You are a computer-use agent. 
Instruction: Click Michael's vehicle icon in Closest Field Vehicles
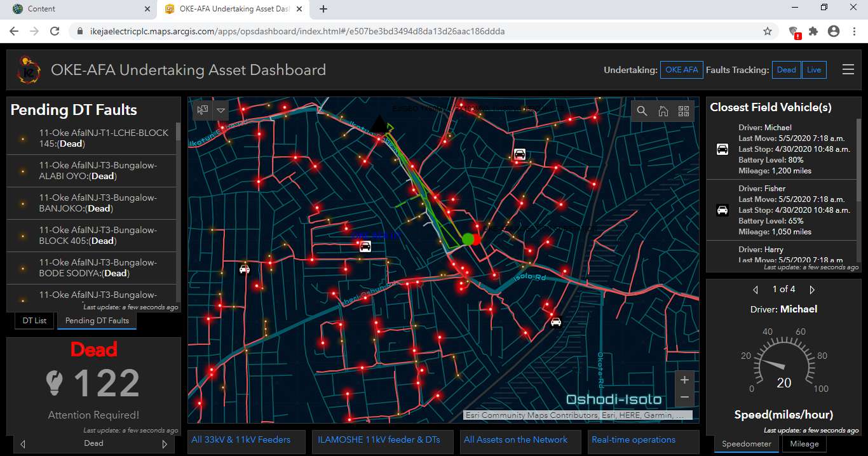[x=722, y=149]
